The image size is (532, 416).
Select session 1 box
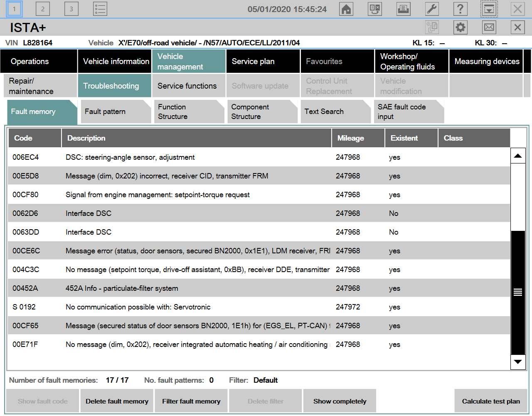[14, 9]
